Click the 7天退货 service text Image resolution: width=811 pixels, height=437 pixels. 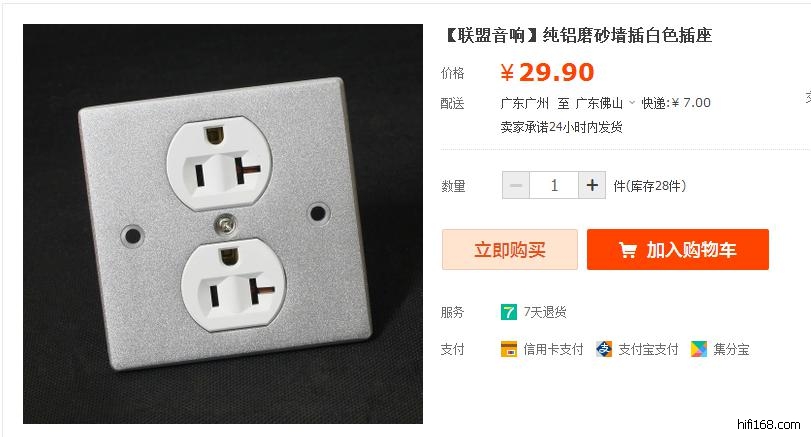pos(545,312)
